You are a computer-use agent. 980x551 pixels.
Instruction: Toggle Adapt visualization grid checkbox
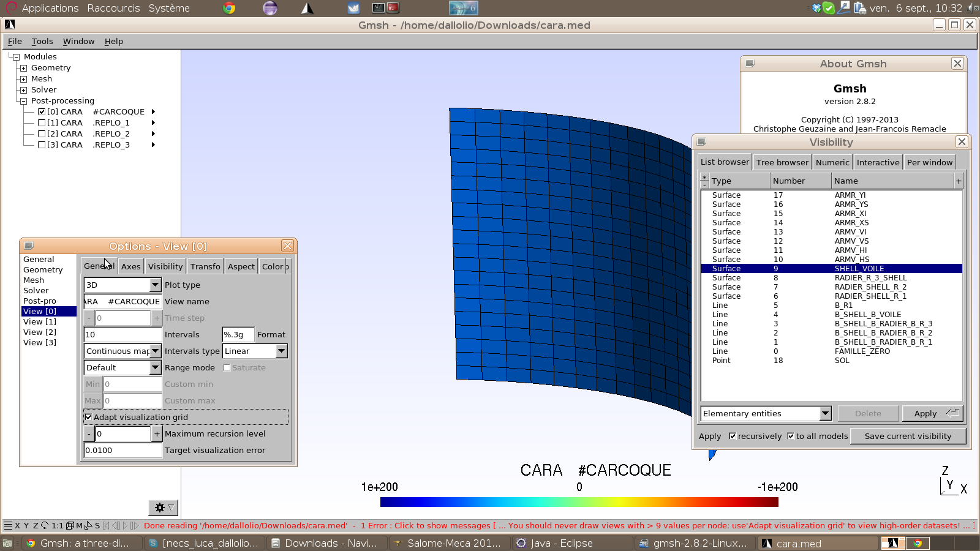(x=88, y=417)
